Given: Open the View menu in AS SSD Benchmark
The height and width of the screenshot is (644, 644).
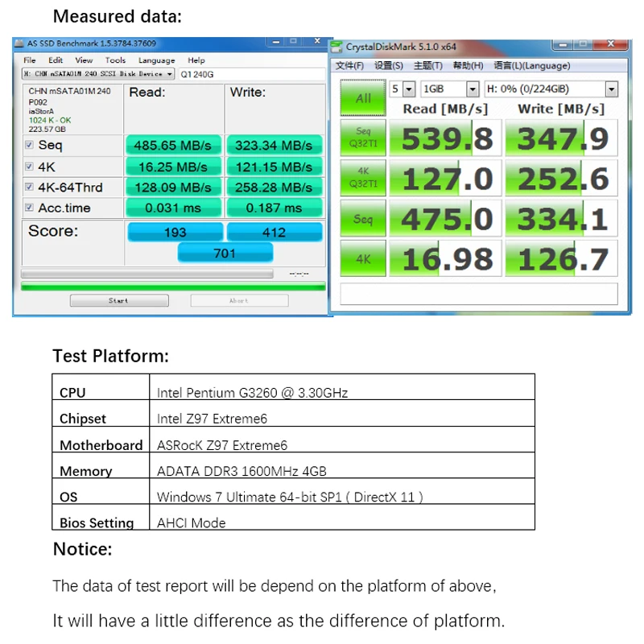Looking at the screenshot, I should [x=84, y=60].
